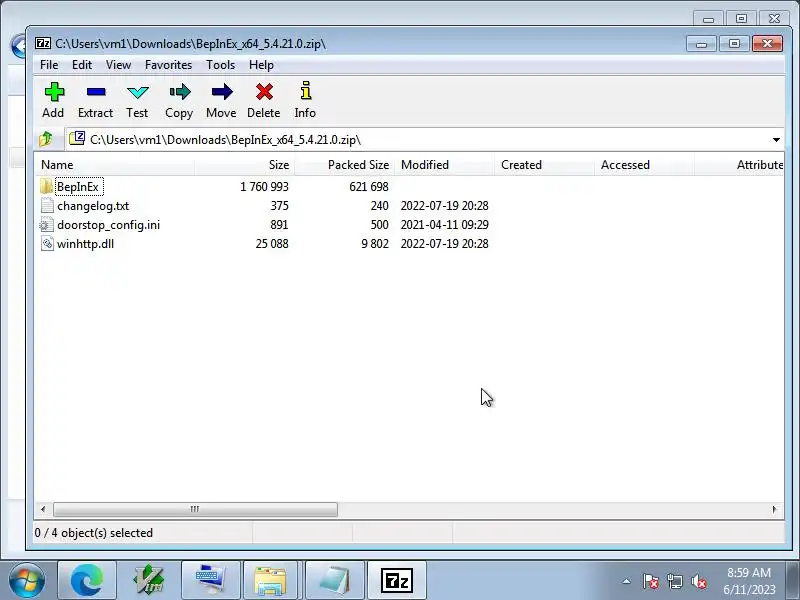Open gVim from the taskbar
Image resolution: width=800 pixels, height=600 pixels.
pyautogui.click(x=148, y=580)
